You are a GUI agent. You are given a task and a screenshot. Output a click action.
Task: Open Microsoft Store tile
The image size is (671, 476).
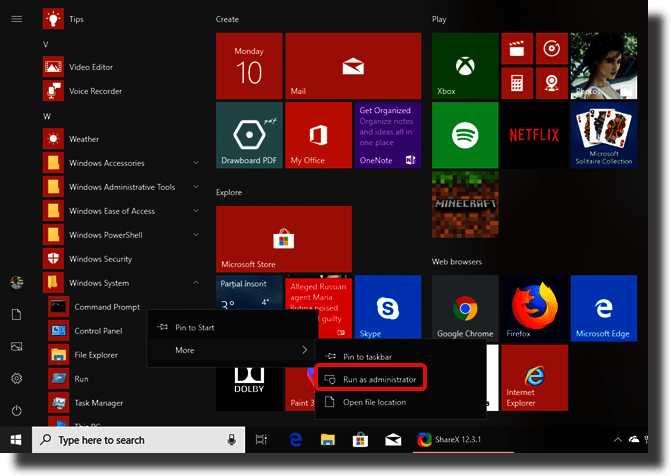coord(284,239)
